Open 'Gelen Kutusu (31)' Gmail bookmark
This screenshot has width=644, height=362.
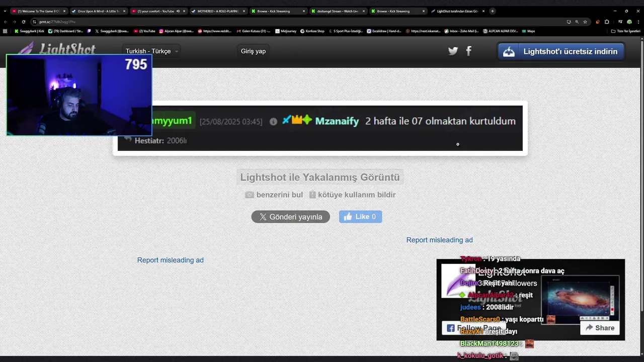254,31
